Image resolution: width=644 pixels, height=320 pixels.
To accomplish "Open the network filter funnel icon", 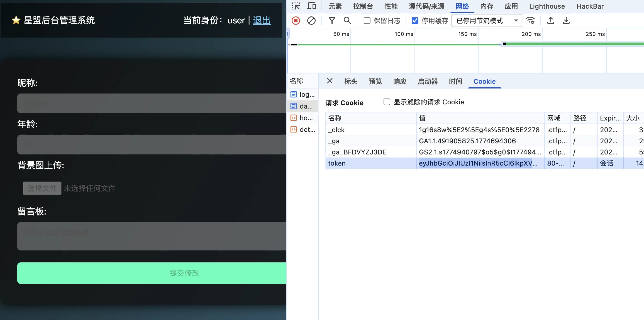I will 332,21.
